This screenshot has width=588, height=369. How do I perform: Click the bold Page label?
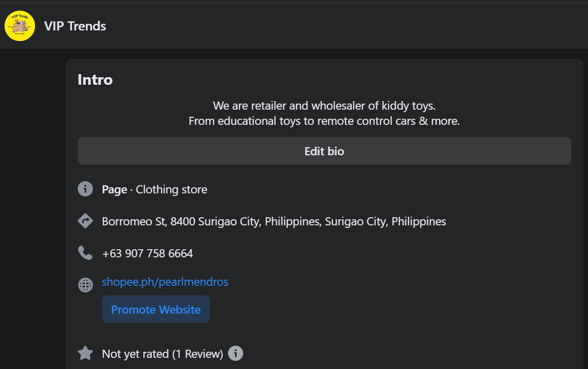tap(114, 189)
